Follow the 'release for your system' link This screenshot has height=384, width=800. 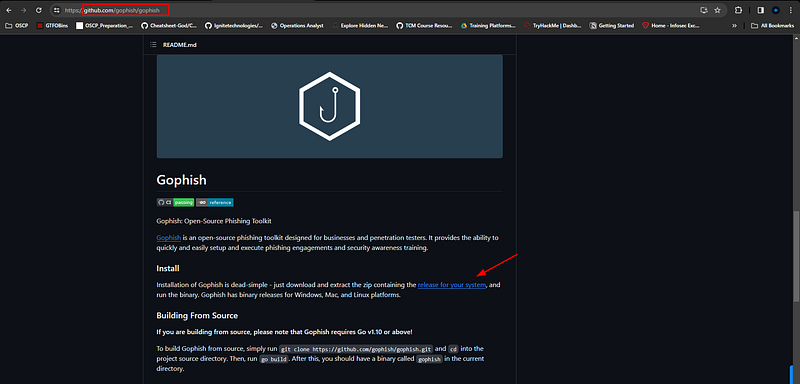click(452, 285)
